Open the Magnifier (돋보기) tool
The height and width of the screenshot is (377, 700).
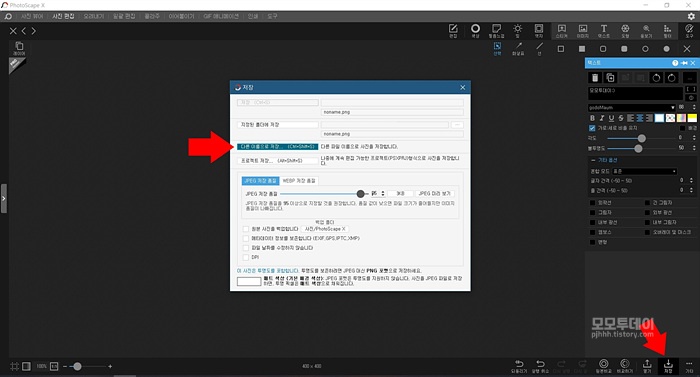point(646,31)
